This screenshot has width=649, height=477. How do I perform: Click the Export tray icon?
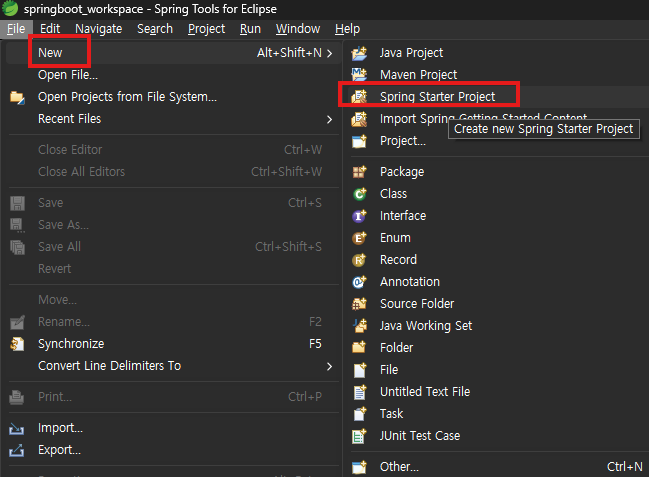tap(17, 450)
